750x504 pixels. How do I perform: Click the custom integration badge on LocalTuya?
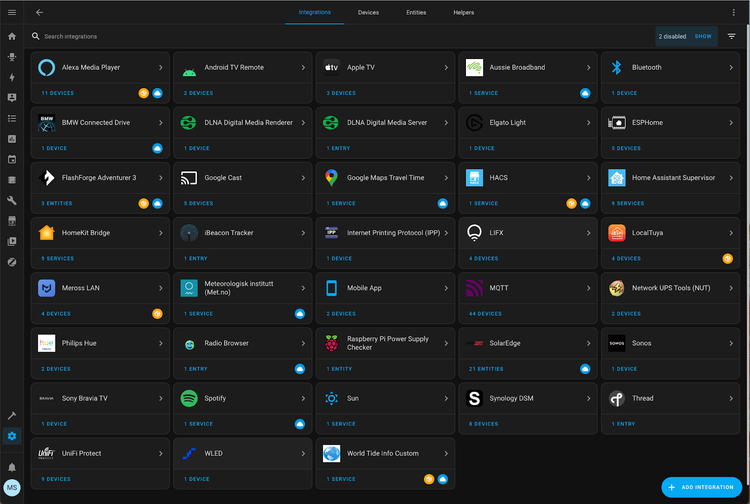728,259
